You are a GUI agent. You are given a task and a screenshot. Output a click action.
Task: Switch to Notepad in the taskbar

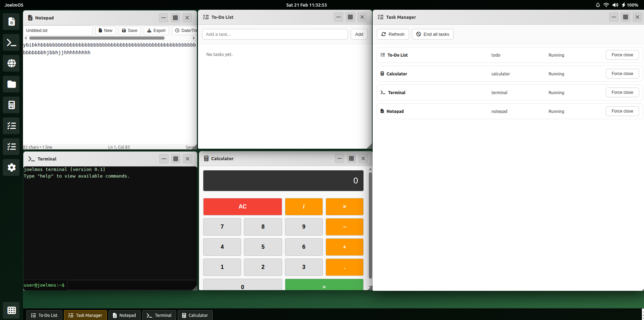[124, 315]
